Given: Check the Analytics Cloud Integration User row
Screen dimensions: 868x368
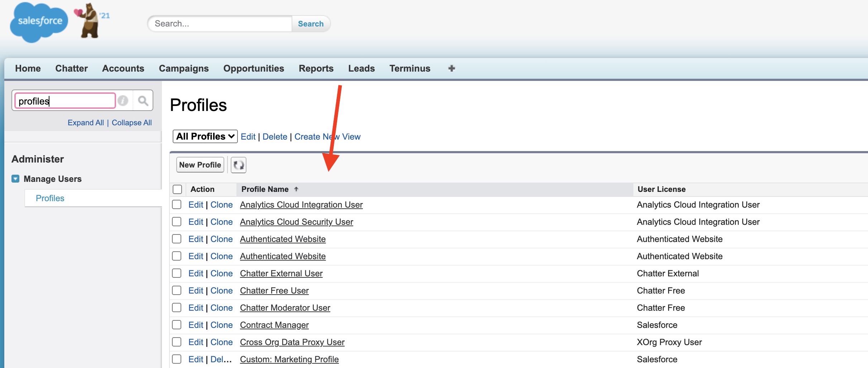Looking at the screenshot, I should (x=177, y=204).
